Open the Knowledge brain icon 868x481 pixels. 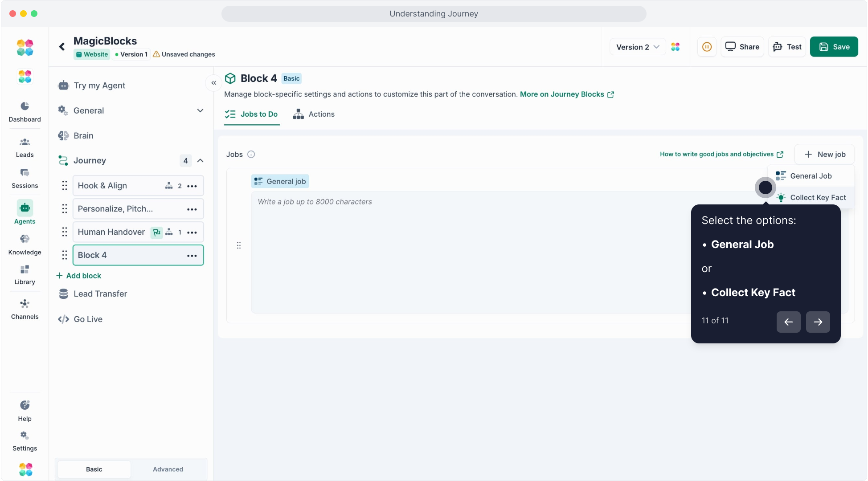(25, 239)
